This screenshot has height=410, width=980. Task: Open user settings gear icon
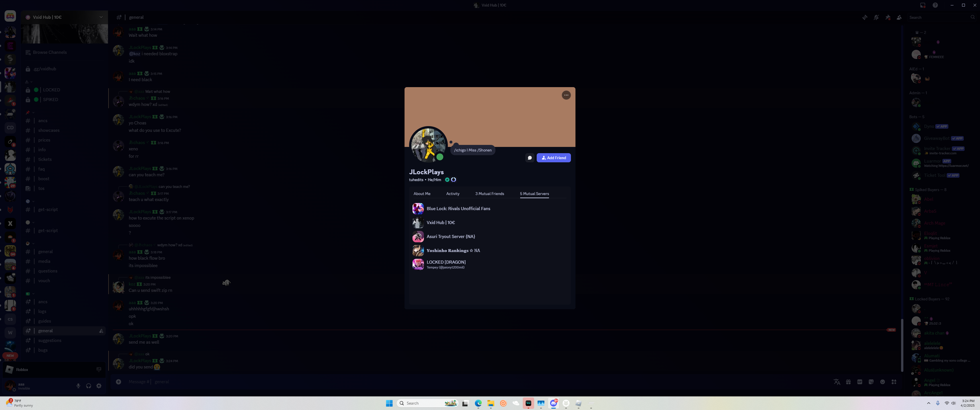[99, 386]
